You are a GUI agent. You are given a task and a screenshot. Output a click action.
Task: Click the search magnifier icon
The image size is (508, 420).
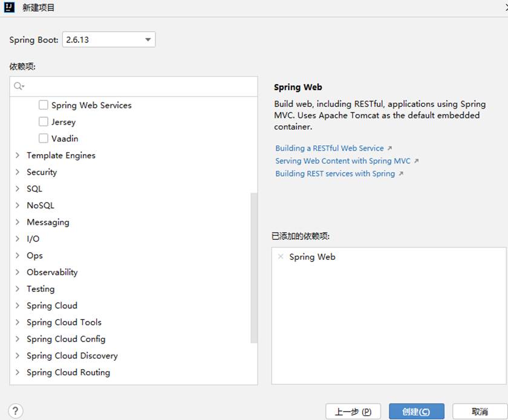19,86
